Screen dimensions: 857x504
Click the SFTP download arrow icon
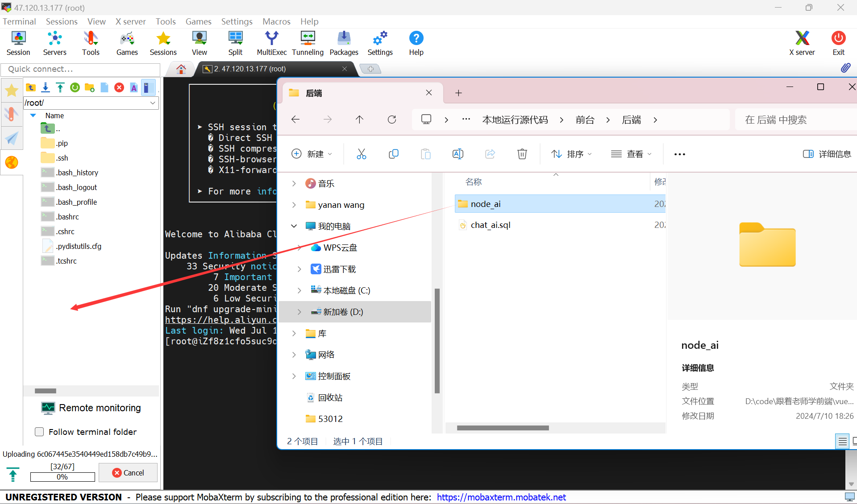tap(46, 87)
